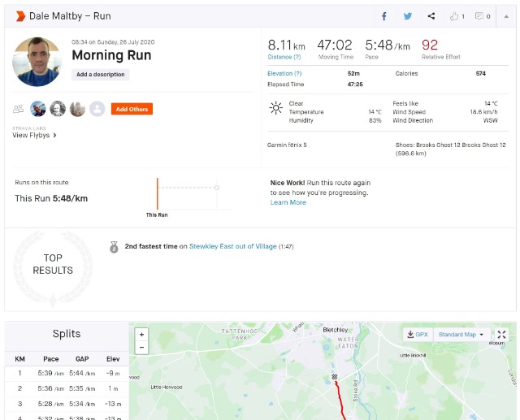The image size is (520, 420).
Task: Select the KM 1 split row
Action: 66,373
